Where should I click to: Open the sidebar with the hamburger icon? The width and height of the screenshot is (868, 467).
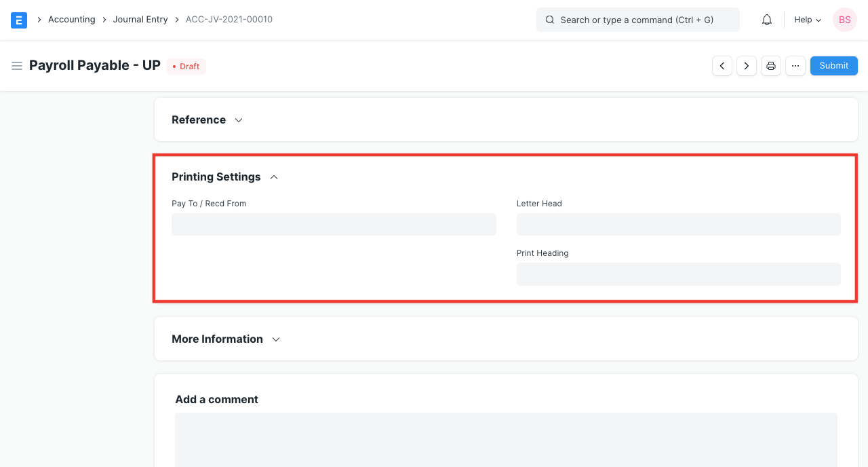(x=17, y=66)
